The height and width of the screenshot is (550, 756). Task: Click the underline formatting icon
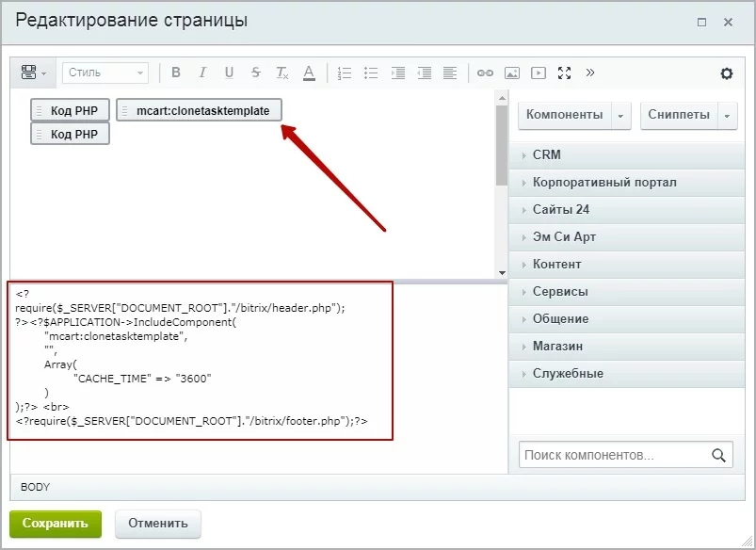(229, 73)
